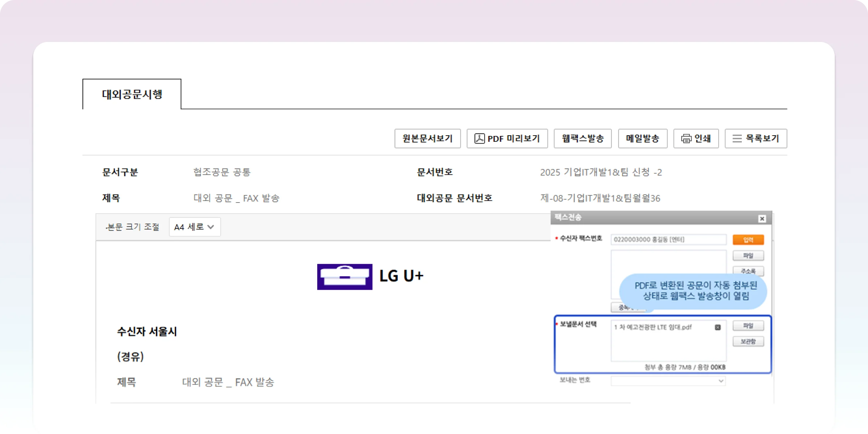868x434 pixels.
Task: Expand the 보내는 번호 dropdown
Action: click(x=668, y=381)
